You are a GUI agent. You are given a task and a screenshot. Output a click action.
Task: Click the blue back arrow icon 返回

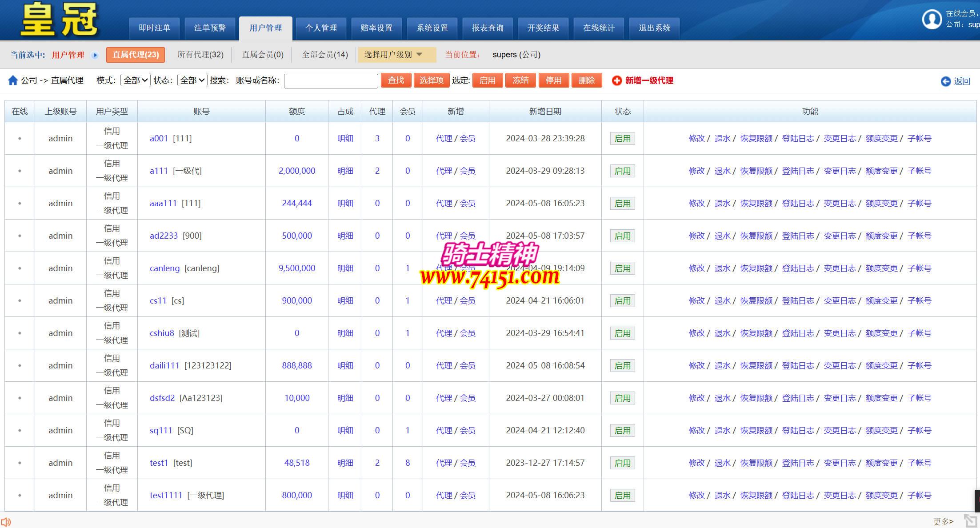coord(945,81)
